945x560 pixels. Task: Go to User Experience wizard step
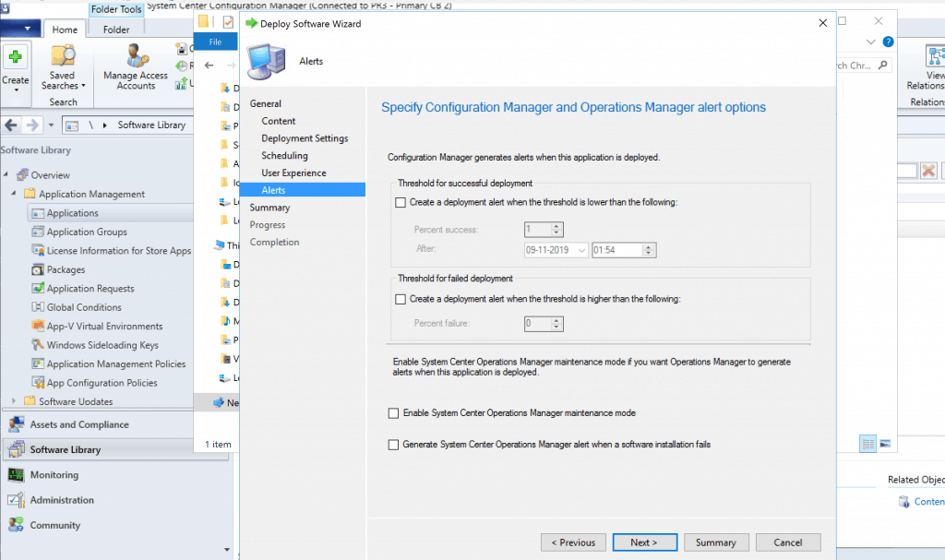[x=293, y=173]
